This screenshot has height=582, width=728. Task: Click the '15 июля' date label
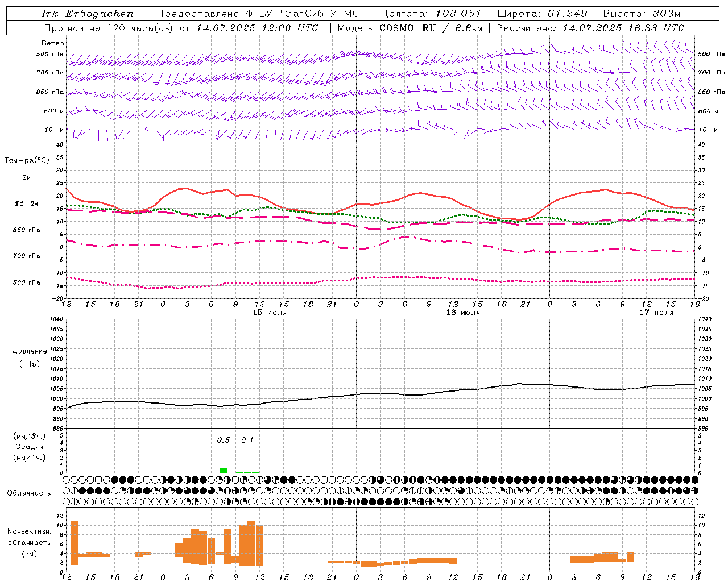pos(270,313)
